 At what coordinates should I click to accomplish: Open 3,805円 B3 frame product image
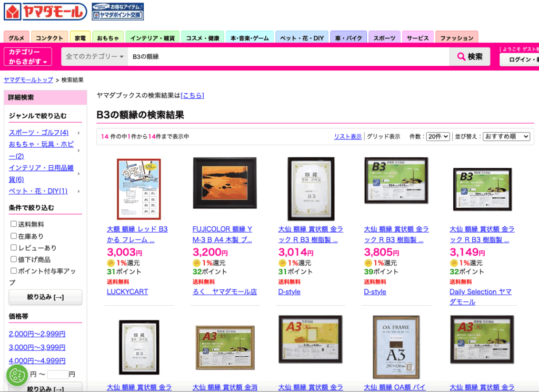pyautogui.click(x=396, y=180)
